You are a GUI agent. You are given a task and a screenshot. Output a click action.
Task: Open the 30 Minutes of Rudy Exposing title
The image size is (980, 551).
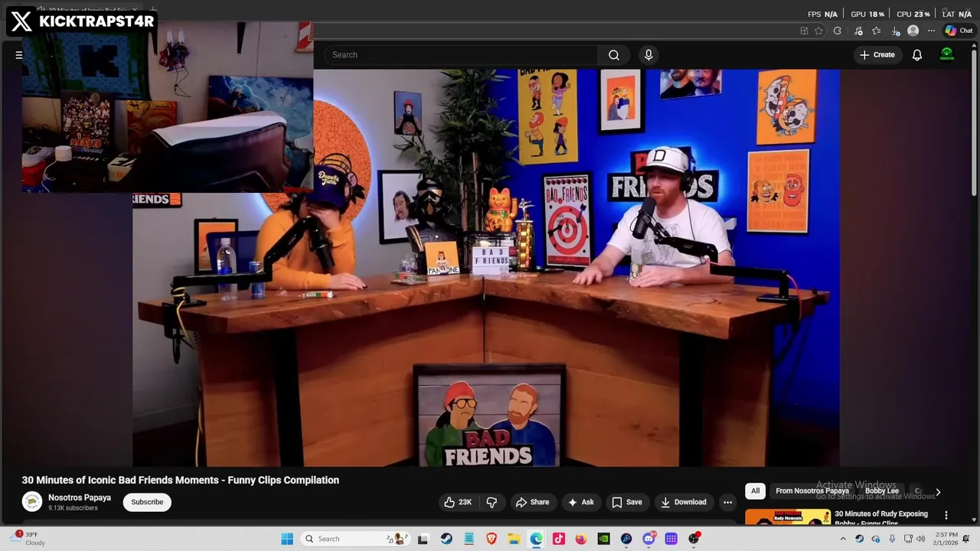(x=881, y=518)
